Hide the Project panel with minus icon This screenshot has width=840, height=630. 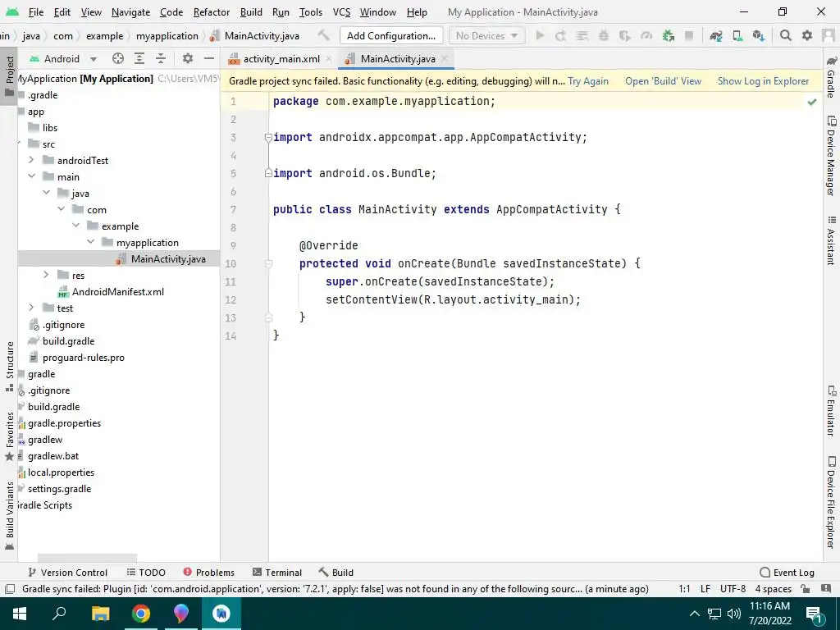click(209, 58)
